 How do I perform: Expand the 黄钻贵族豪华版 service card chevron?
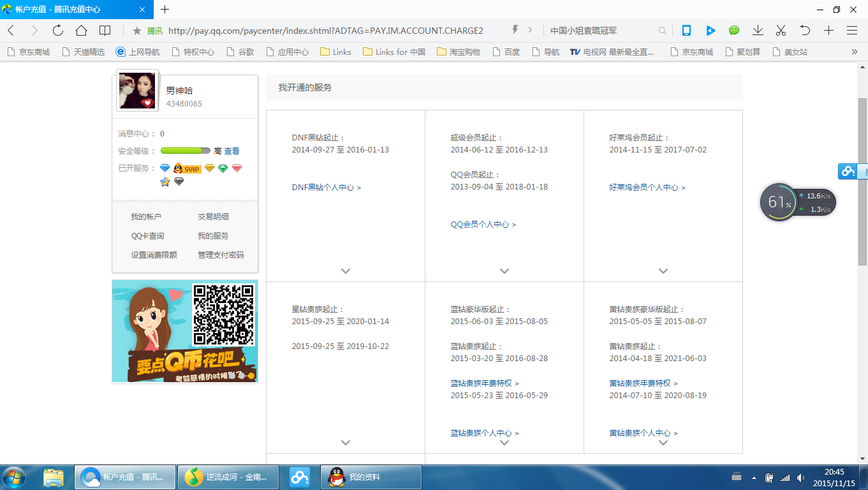pyautogui.click(x=663, y=443)
